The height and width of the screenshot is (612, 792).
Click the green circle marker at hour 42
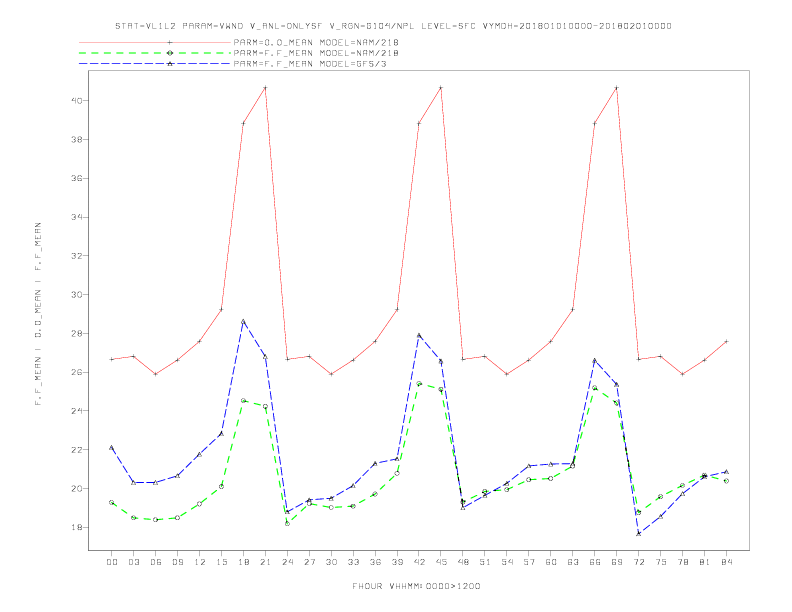tap(419, 383)
